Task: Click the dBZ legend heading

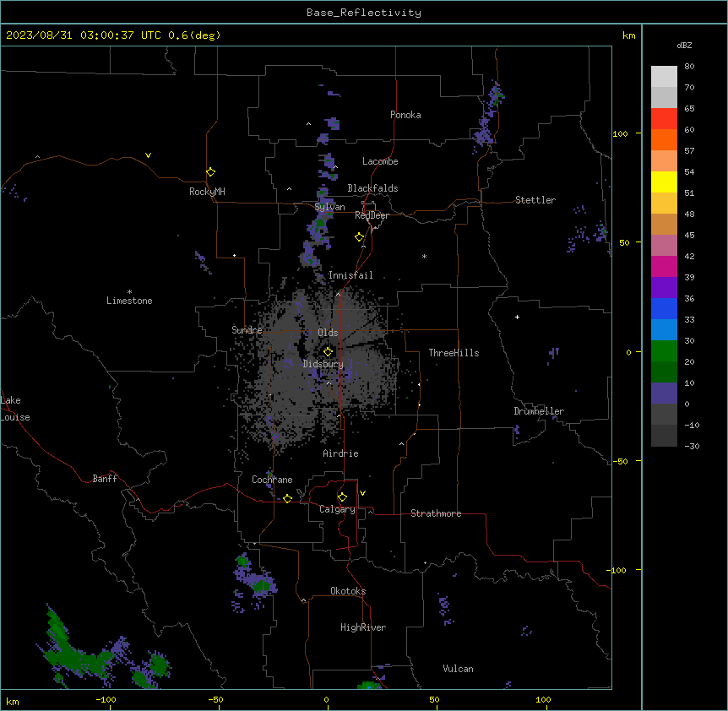Action: (684, 45)
